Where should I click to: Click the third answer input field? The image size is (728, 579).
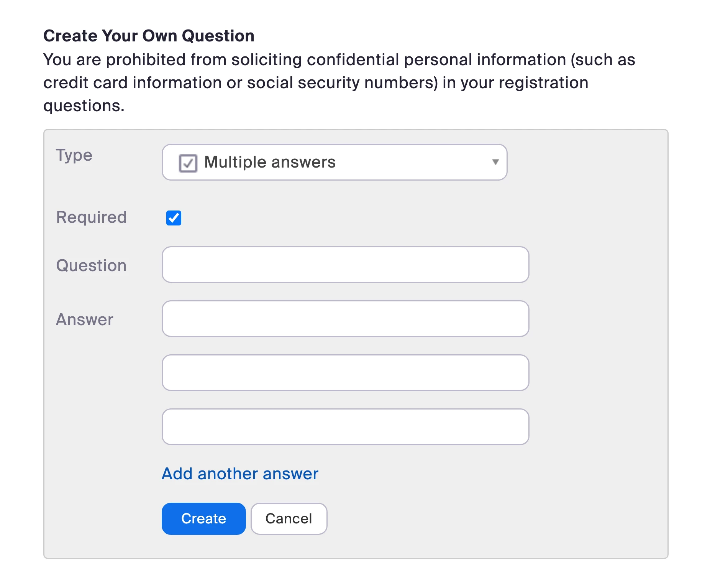point(345,427)
